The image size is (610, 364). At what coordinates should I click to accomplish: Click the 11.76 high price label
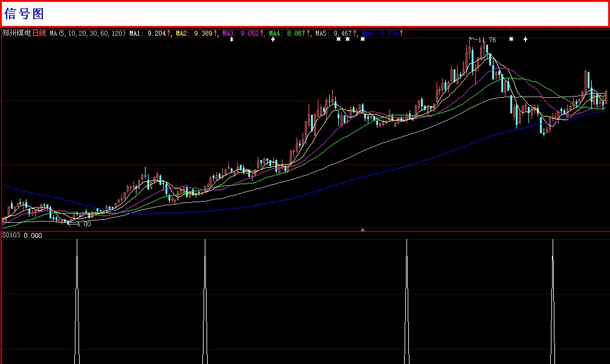pos(487,40)
